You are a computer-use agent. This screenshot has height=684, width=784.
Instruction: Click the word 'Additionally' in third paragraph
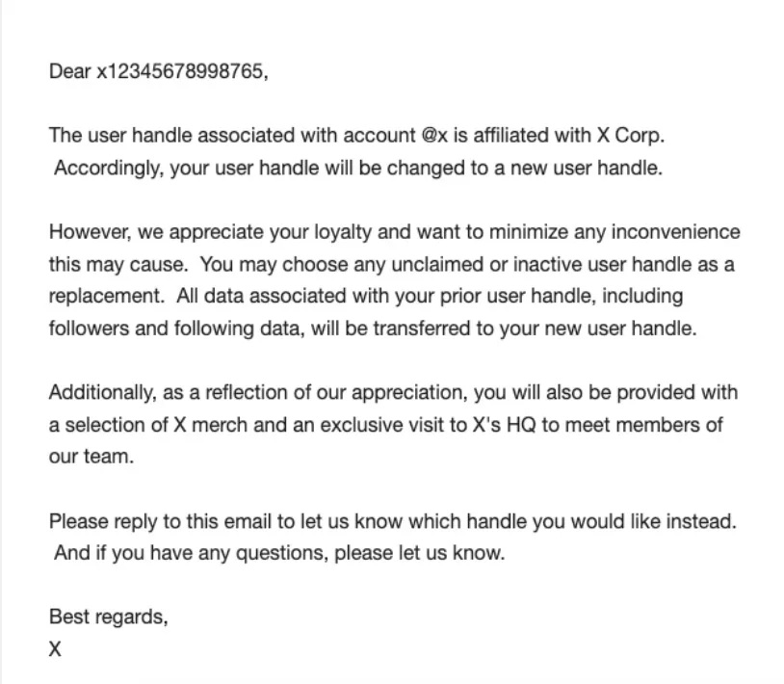click(100, 392)
